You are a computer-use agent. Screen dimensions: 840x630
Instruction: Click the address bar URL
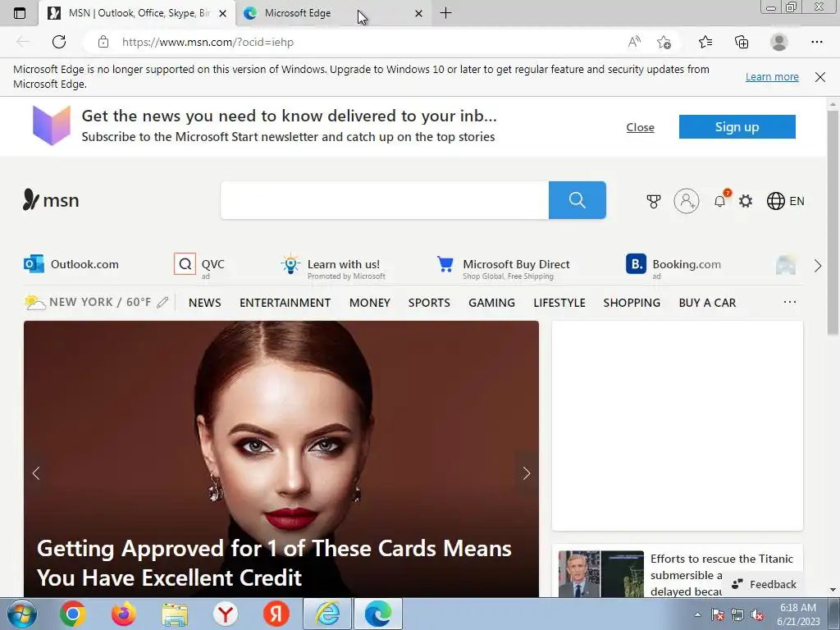coord(208,42)
